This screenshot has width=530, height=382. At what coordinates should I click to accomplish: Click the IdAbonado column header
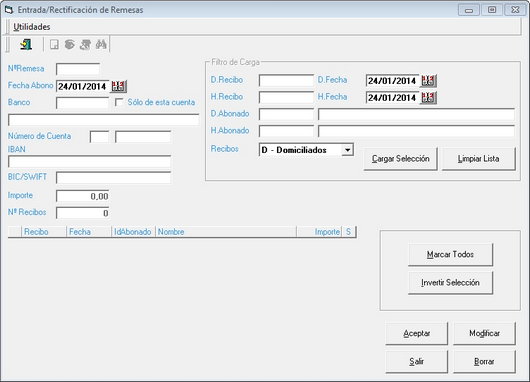pos(133,232)
